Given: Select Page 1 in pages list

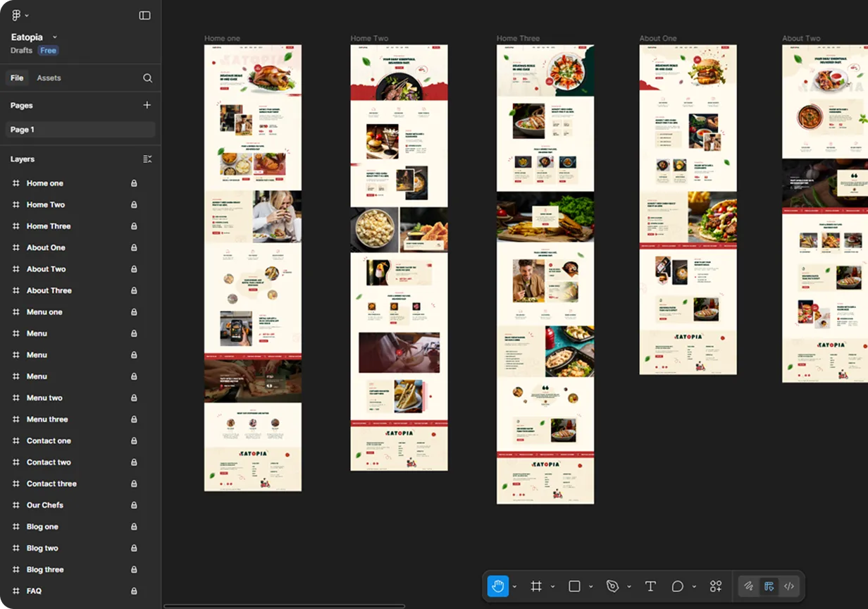Looking at the screenshot, I should (x=80, y=130).
